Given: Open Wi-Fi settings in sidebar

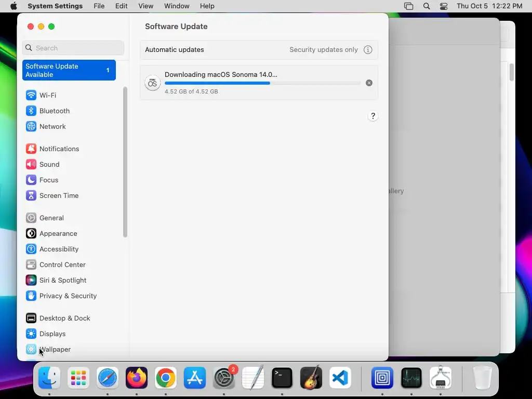Looking at the screenshot, I should pos(41,96).
